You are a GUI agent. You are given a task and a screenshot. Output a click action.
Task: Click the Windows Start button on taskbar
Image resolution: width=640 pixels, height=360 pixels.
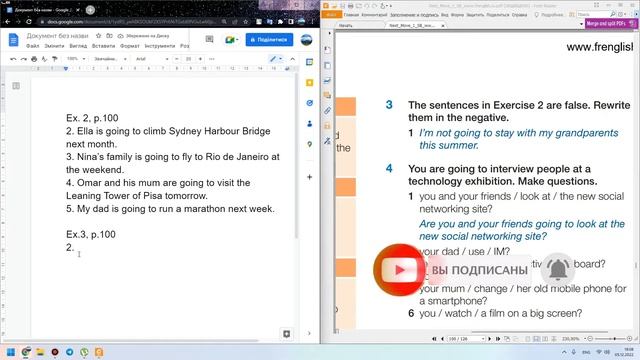click(x=11, y=352)
